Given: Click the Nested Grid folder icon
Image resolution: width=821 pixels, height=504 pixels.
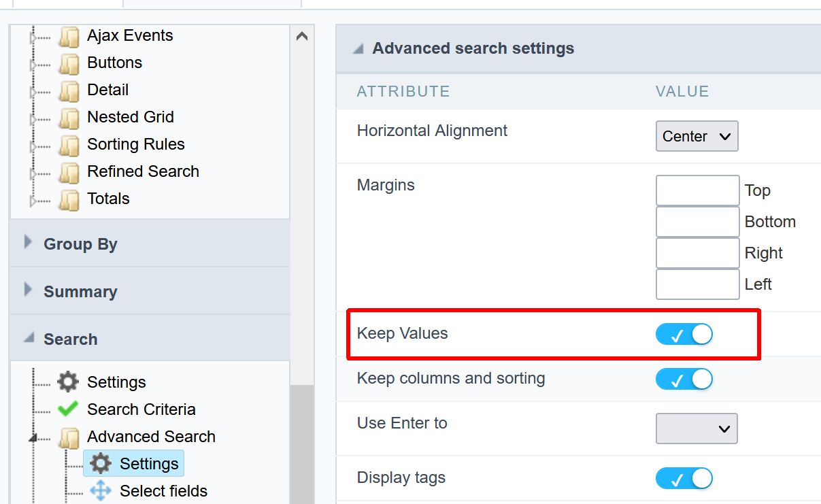Looking at the screenshot, I should pos(69,118).
